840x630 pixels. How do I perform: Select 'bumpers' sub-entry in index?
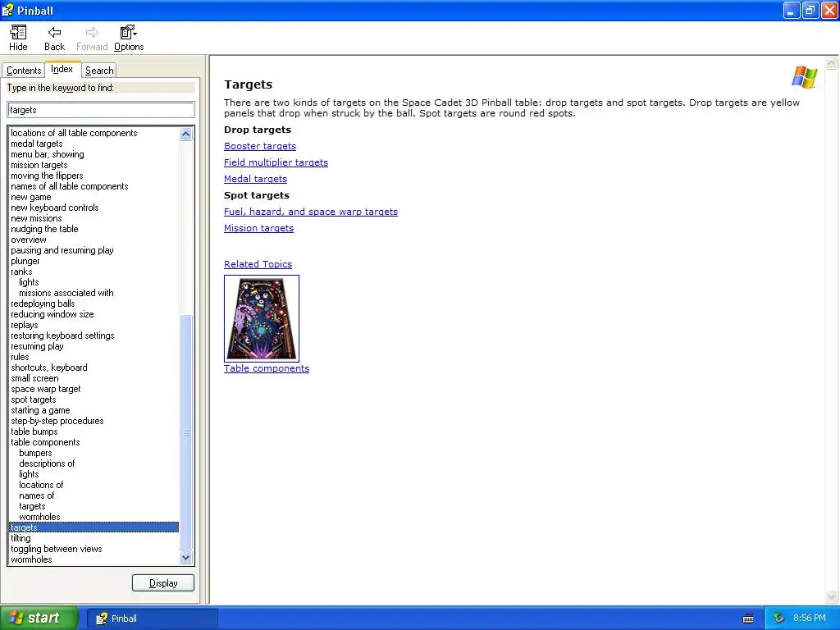tap(35, 453)
